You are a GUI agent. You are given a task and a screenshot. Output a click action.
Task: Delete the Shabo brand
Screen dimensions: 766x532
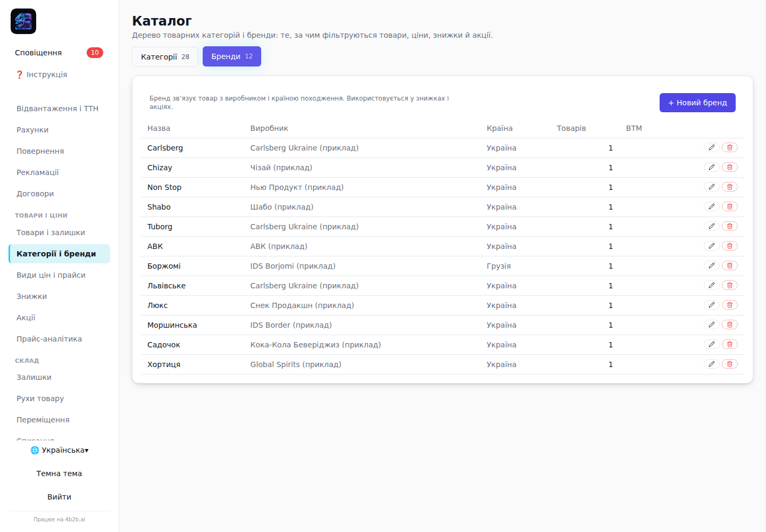coord(730,206)
